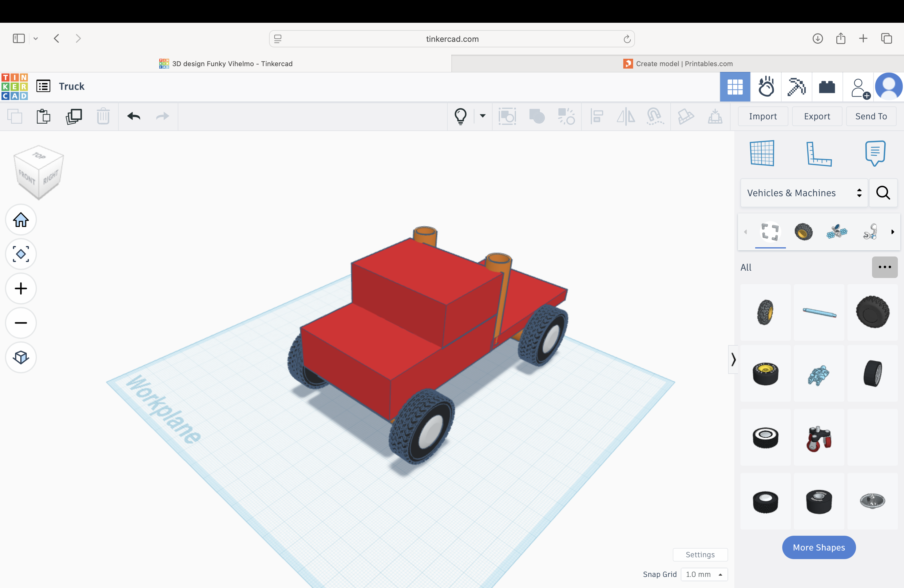Viewport: 904px width, 588px height.
Task: Toggle Show all with lightbulb icon
Action: click(460, 116)
